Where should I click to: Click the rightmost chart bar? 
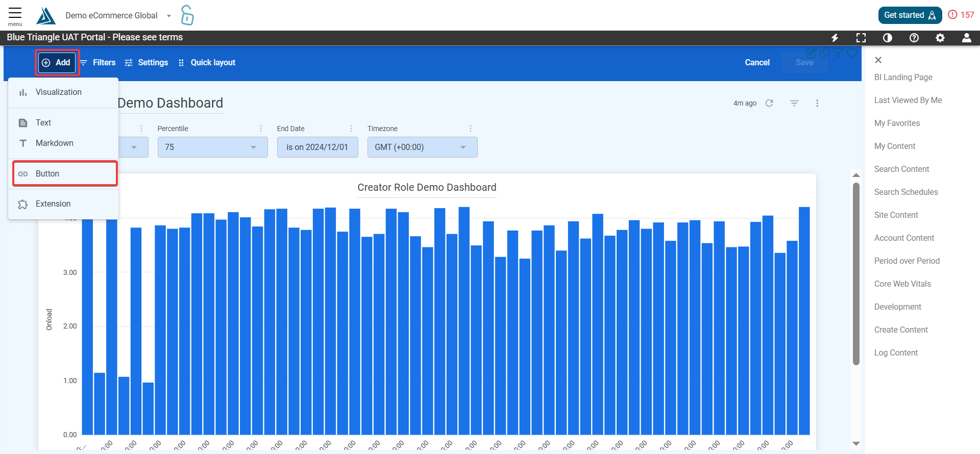pos(804,321)
